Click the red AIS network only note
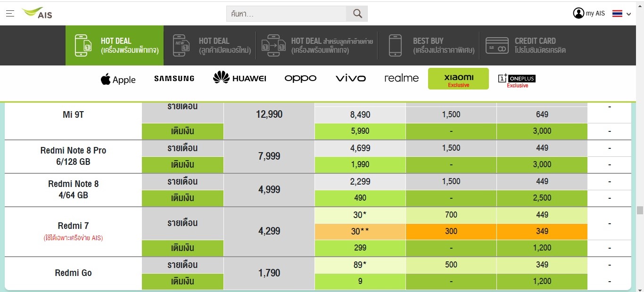Viewport: 644px width, 292px height. (73, 238)
